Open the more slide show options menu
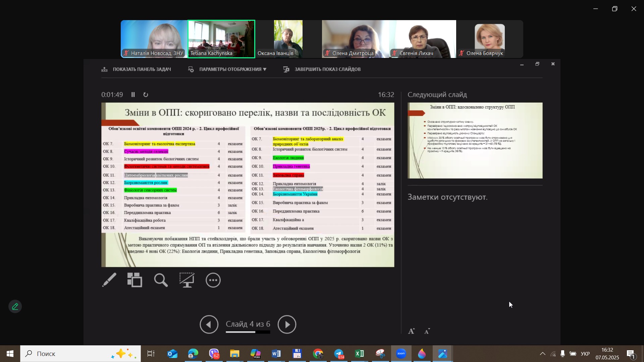 click(213, 280)
